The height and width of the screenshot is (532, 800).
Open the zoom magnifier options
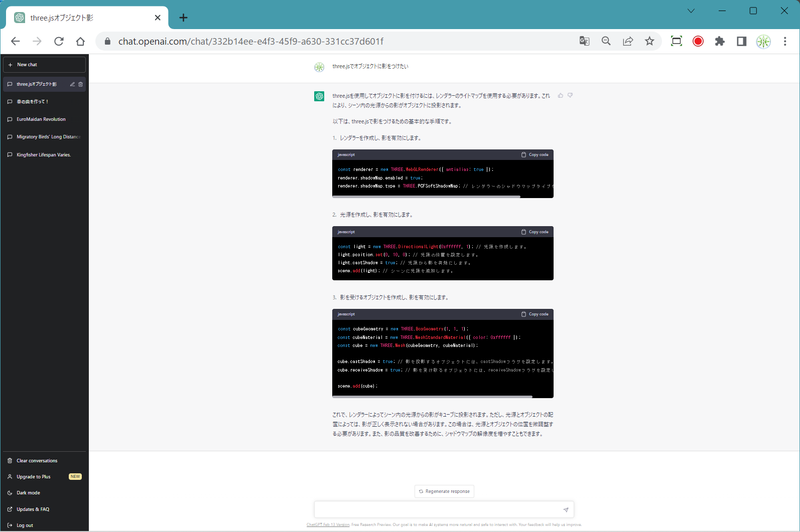click(606, 41)
